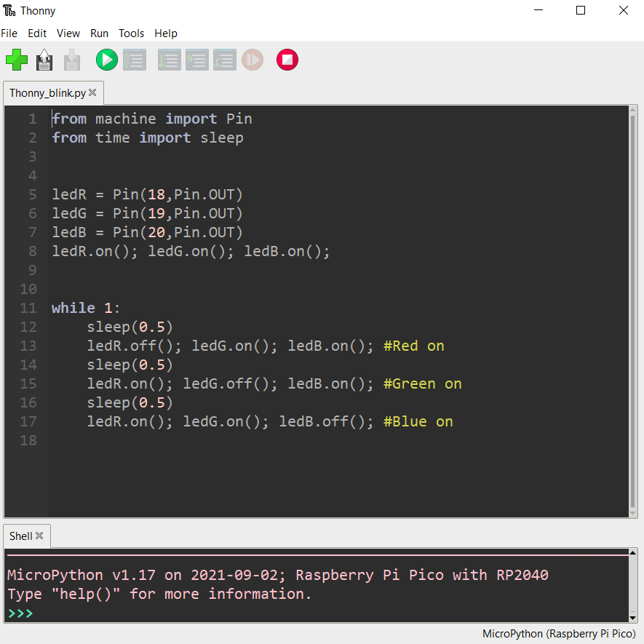Click the '#Green on' comment
This screenshot has width=644, height=644.
point(423,383)
